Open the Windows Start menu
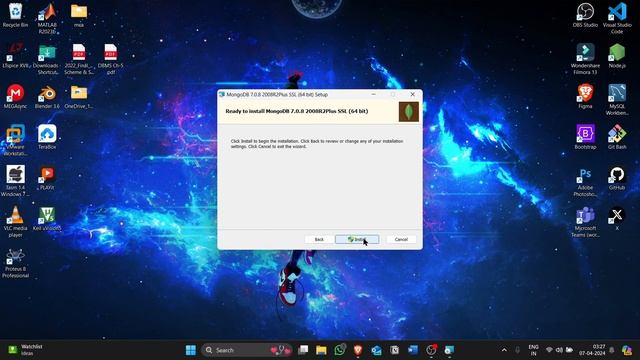Screen dimensions: 640x360 (x=191, y=350)
